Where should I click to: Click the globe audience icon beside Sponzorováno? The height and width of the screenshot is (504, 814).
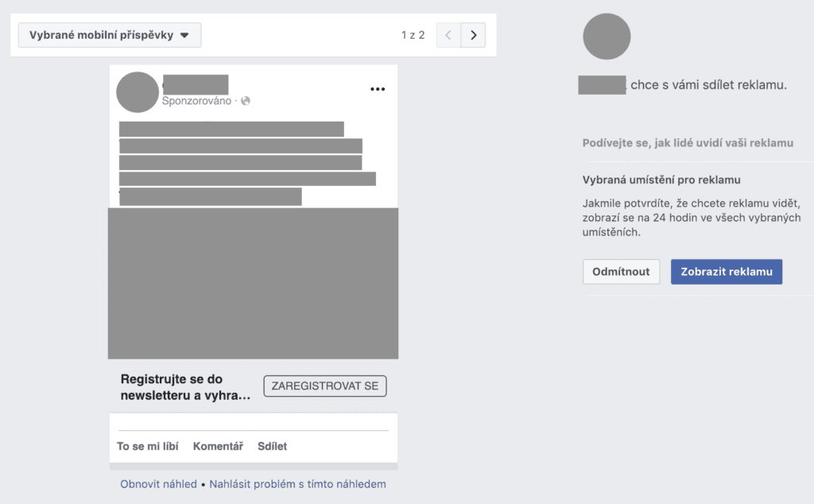[246, 101]
